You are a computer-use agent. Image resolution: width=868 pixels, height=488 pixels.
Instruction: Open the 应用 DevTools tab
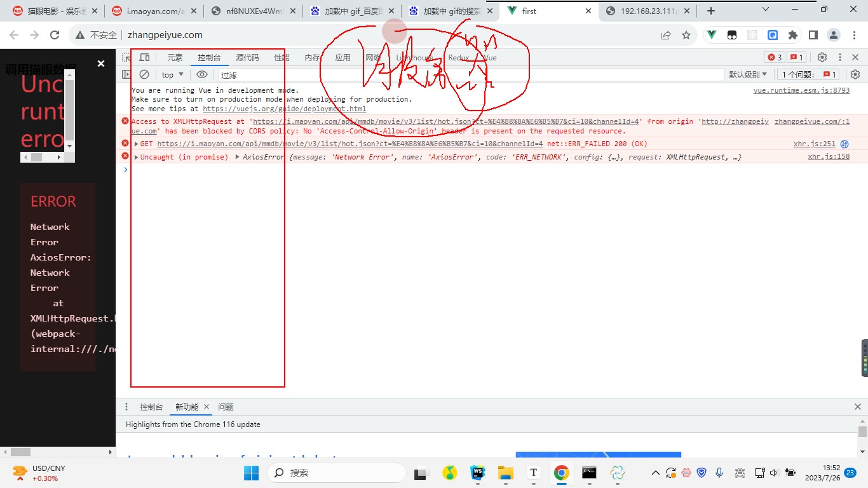pyautogui.click(x=342, y=57)
